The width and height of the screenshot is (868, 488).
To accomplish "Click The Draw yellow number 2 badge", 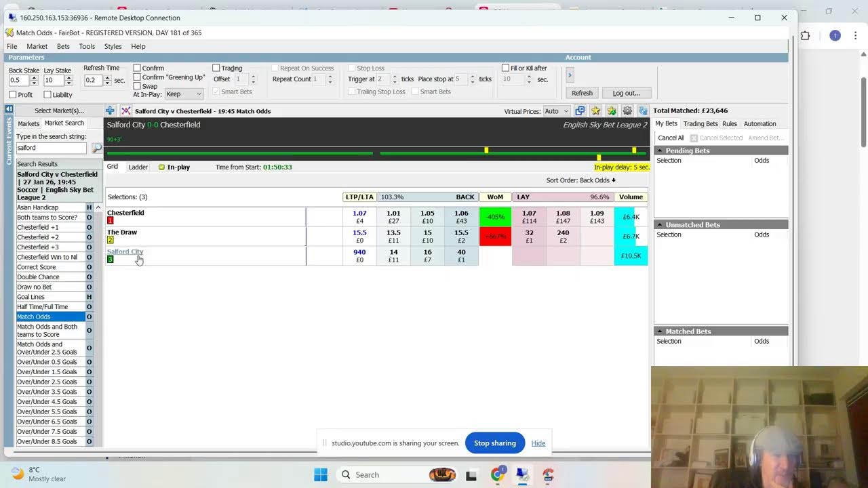I will point(110,240).
